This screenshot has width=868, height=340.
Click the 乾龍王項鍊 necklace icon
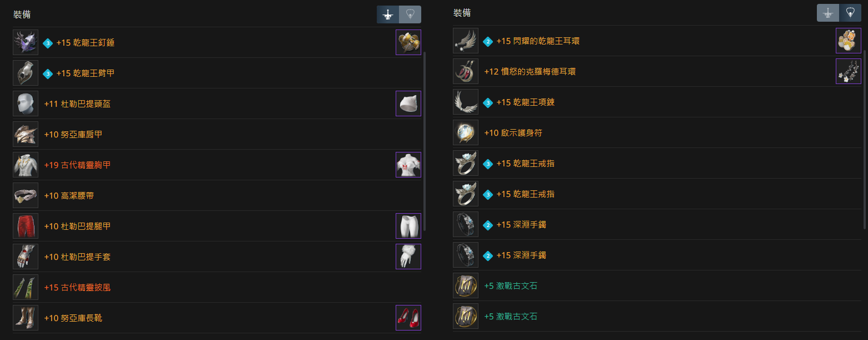click(466, 102)
